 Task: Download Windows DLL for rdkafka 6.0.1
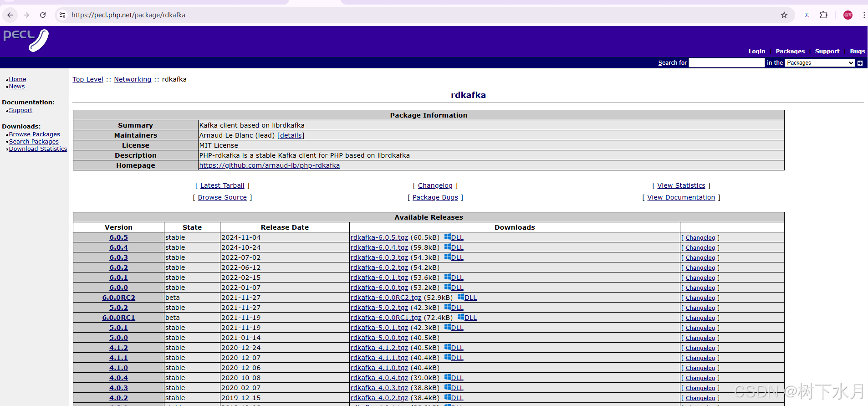pos(454,278)
